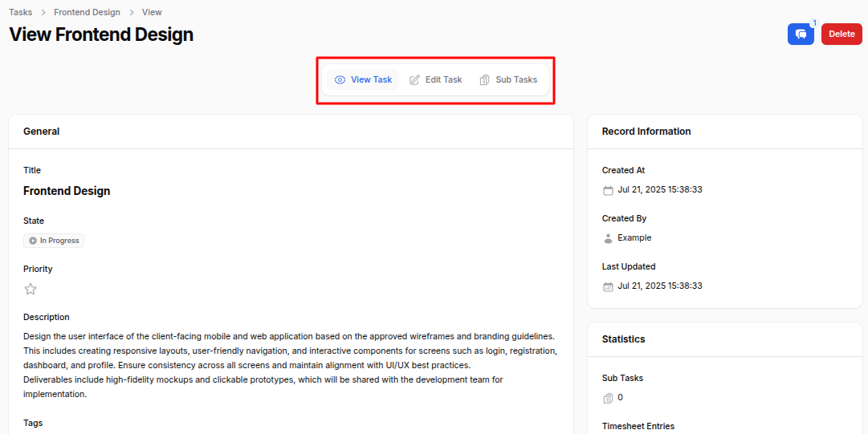Click the notification badge on chat button
868x434 pixels.
coord(813,23)
